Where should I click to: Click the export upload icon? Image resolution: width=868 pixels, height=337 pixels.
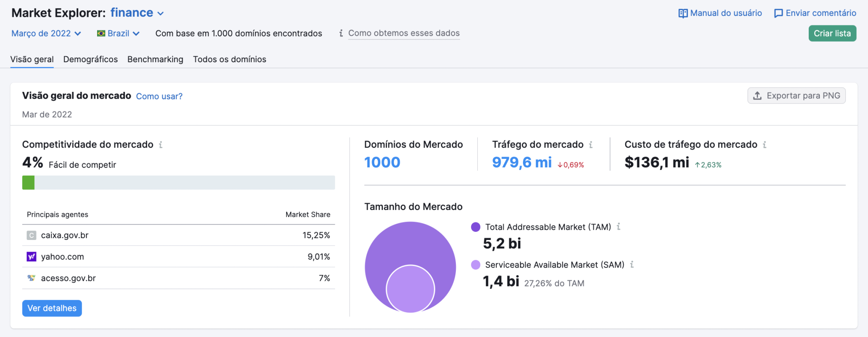tap(758, 96)
